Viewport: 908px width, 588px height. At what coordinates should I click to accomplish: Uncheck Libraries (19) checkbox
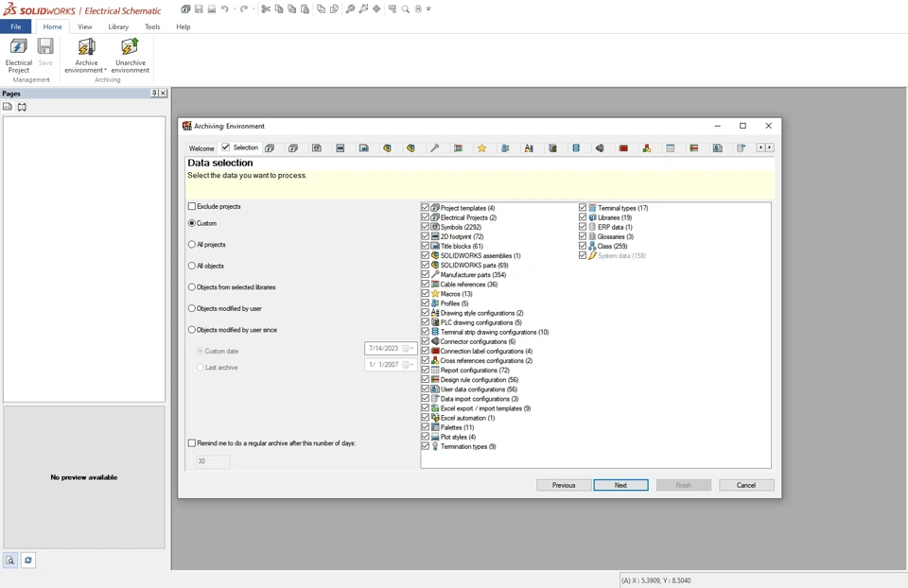pyautogui.click(x=583, y=217)
